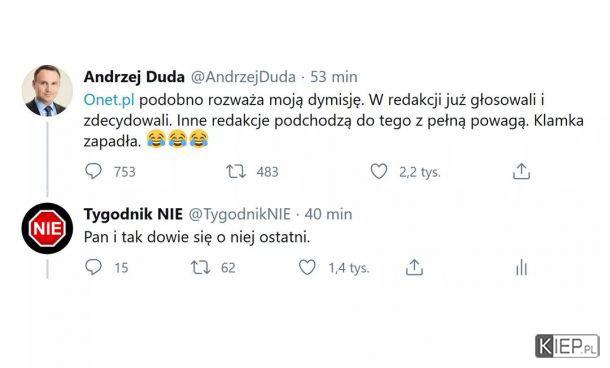Image resolution: width=610 pixels, height=368 pixels.
Task: Click the 2,2 tys. likes count
Action: click(420, 172)
